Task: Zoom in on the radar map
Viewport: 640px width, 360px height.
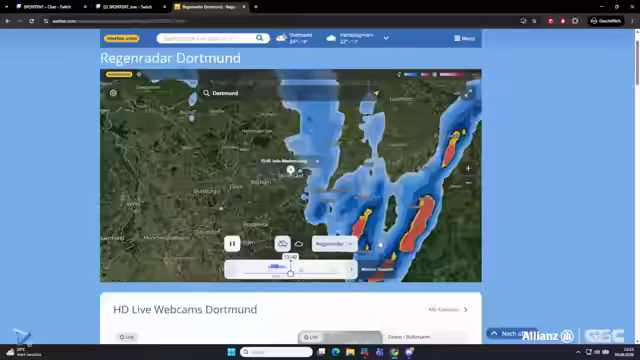Action: pos(468,168)
